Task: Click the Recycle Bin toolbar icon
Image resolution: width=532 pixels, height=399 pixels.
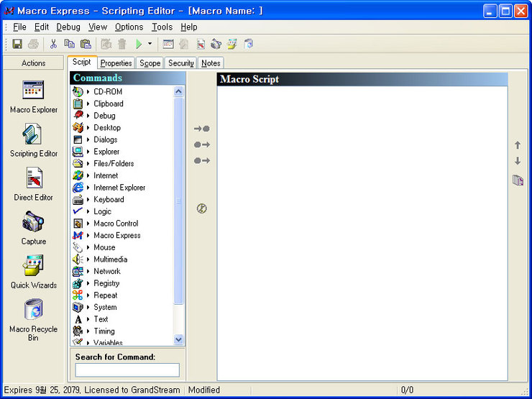Action: 249,44
